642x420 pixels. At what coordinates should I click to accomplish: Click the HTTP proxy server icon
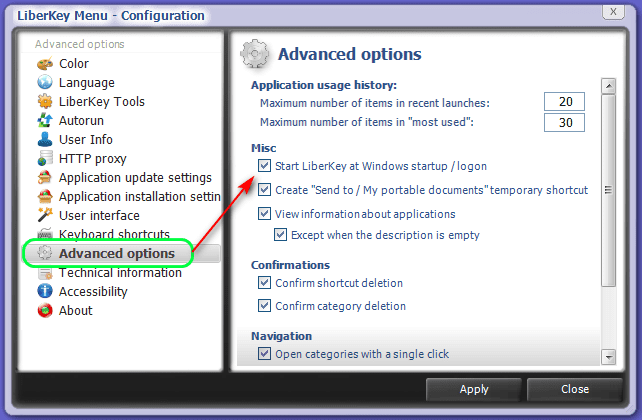tap(45, 158)
